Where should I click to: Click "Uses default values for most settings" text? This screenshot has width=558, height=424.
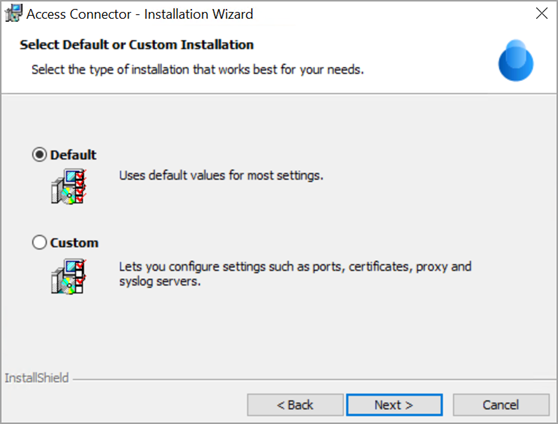pos(221,176)
